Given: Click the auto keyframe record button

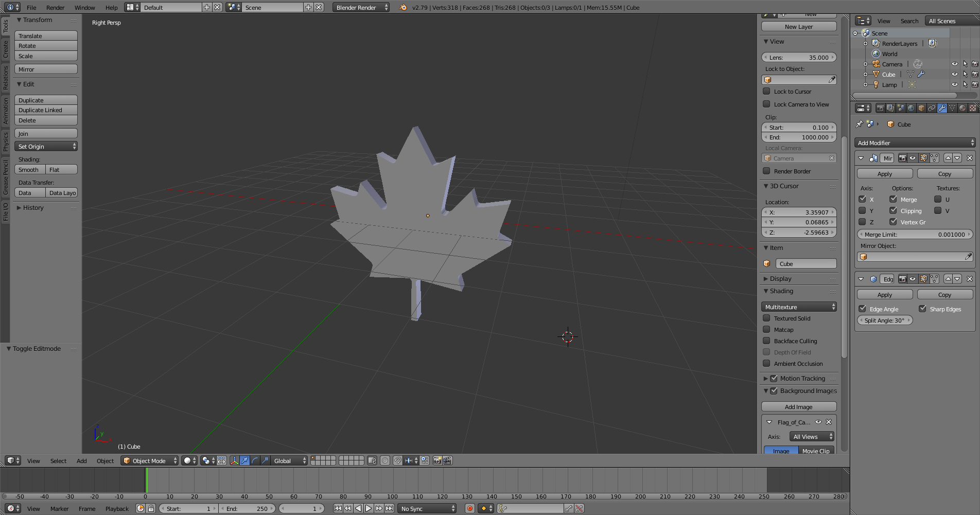Looking at the screenshot, I should point(469,508).
